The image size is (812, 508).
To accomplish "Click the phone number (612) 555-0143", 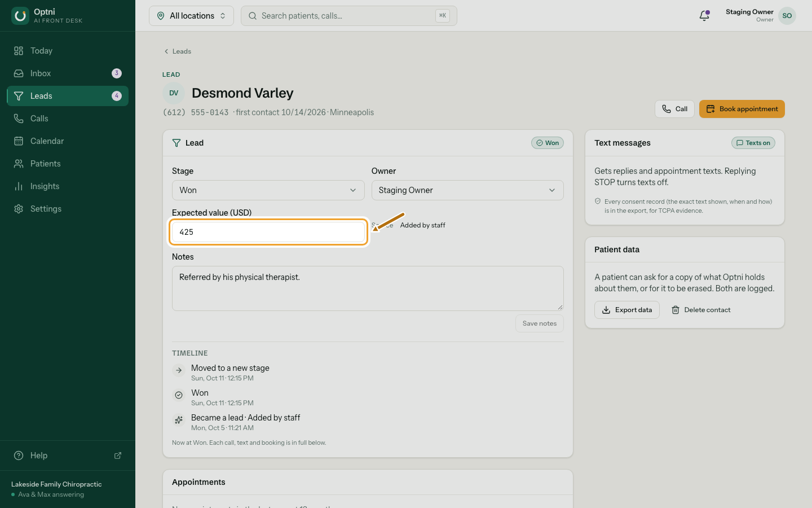I will tap(196, 112).
